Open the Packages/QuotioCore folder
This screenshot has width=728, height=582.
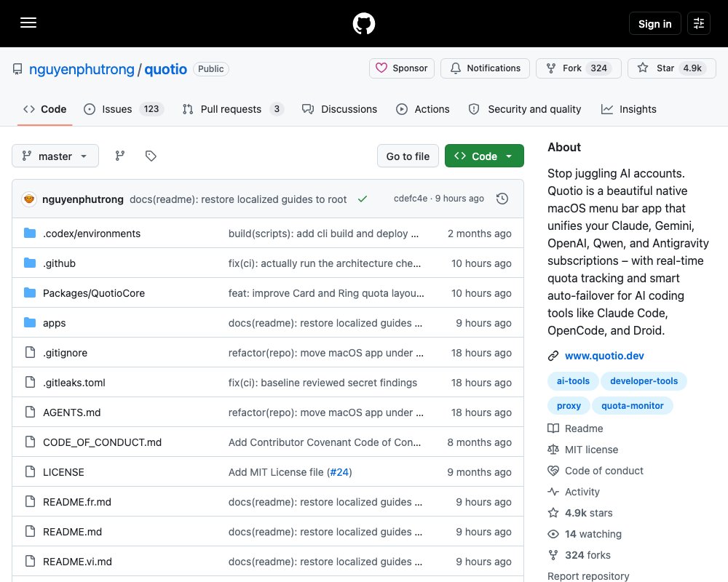tap(94, 293)
